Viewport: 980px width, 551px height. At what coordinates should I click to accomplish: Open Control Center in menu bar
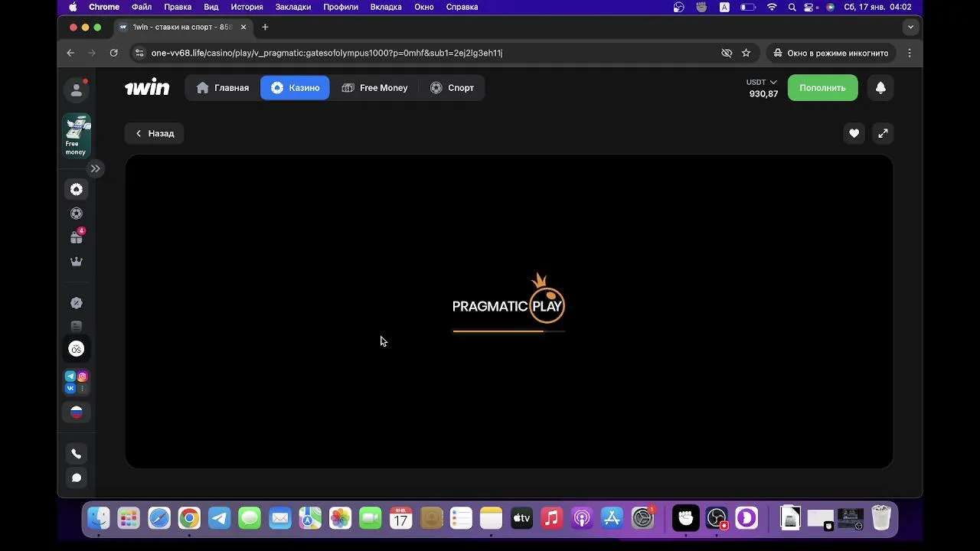[809, 7]
